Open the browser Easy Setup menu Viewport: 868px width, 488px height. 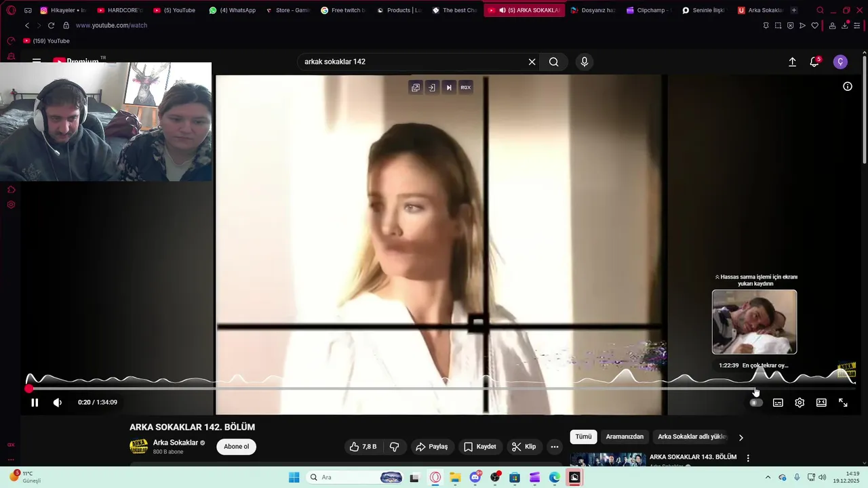[x=857, y=25]
